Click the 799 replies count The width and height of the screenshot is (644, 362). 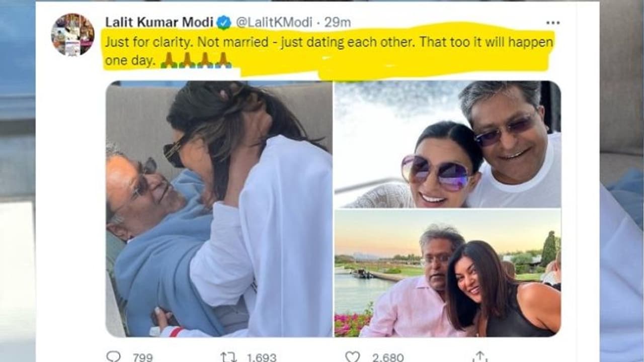143,357
